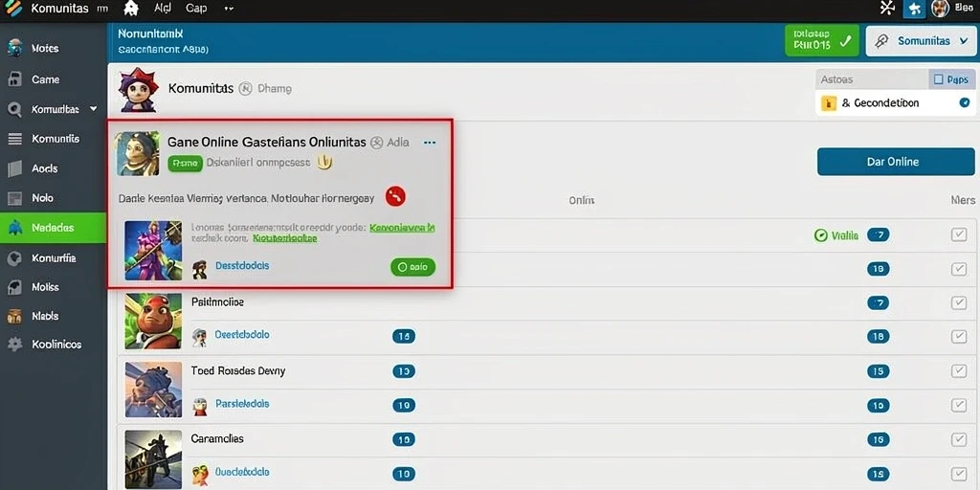
Task: Click the Dar Online button
Action: pos(896,162)
